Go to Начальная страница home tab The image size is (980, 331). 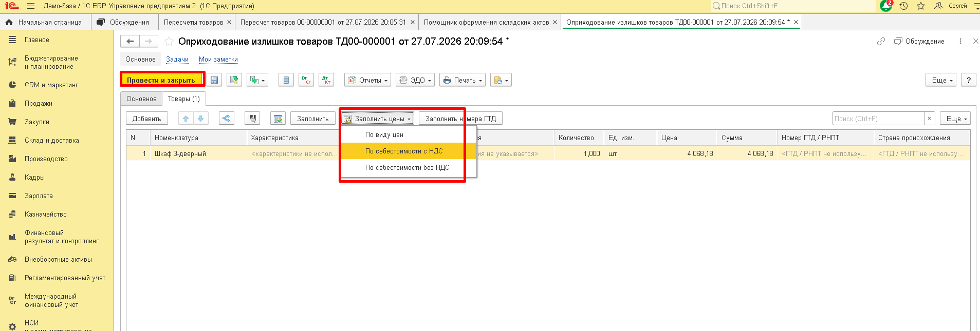point(44,22)
